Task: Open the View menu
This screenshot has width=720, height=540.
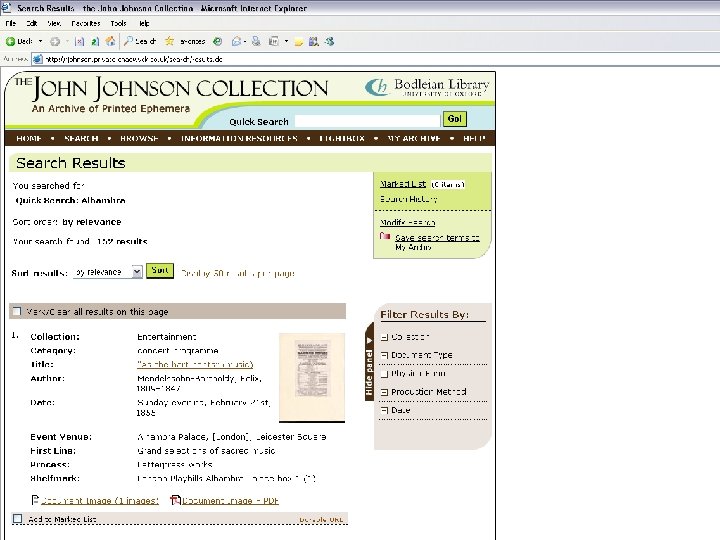Action: tap(54, 23)
